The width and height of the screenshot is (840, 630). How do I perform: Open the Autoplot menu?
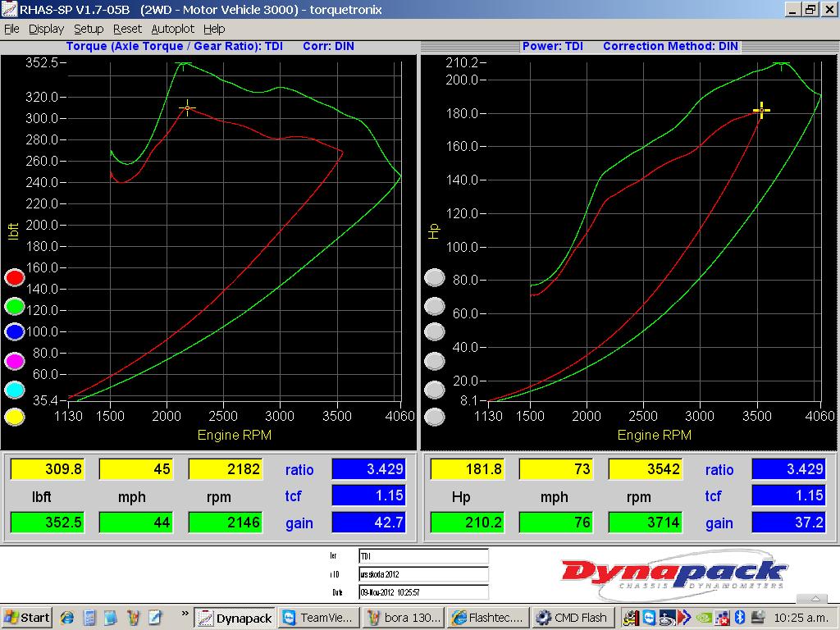tap(172, 29)
